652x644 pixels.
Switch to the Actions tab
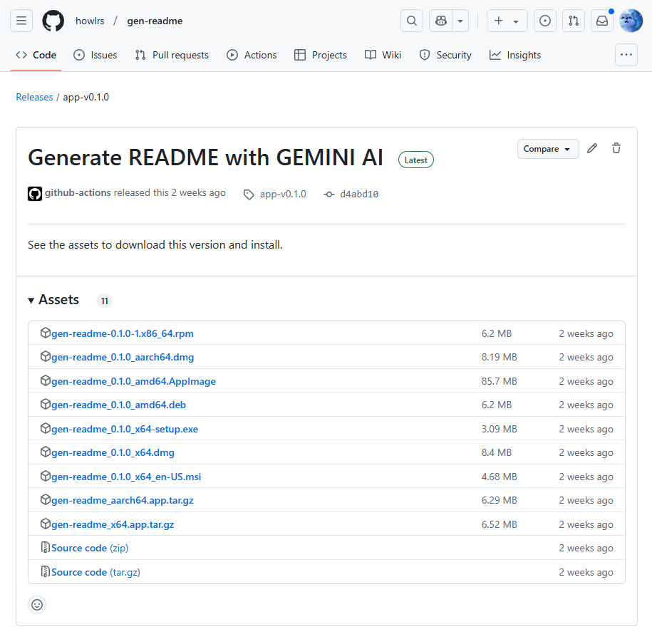252,55
